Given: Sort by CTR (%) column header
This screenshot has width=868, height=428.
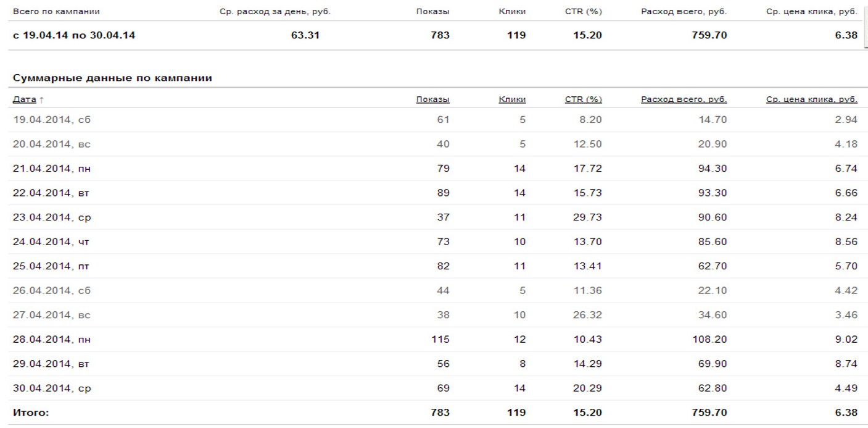Looking at the screenshot, I should (x=583, y=99).
